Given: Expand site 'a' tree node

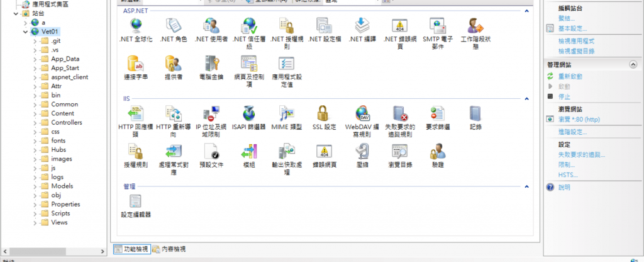Looking at the screenshot, I should [26, 23].
